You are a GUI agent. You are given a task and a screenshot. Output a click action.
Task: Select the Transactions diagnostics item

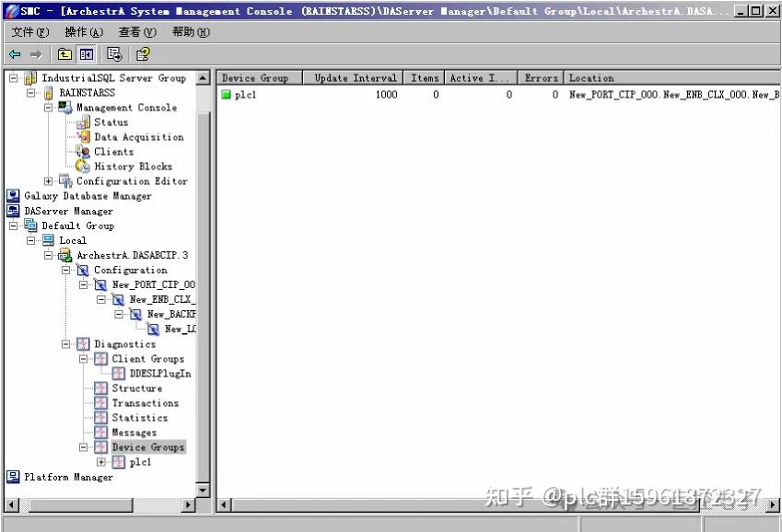(146, 403)
